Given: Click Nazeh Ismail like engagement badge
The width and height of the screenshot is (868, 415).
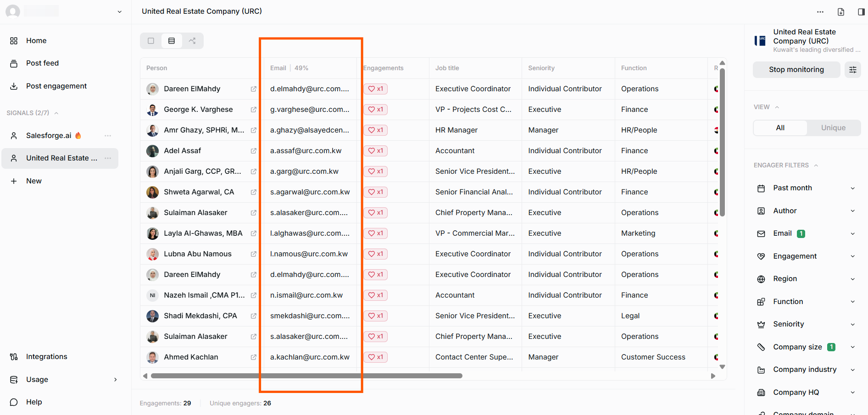Looking at the screenshot, I should (375, 295).
